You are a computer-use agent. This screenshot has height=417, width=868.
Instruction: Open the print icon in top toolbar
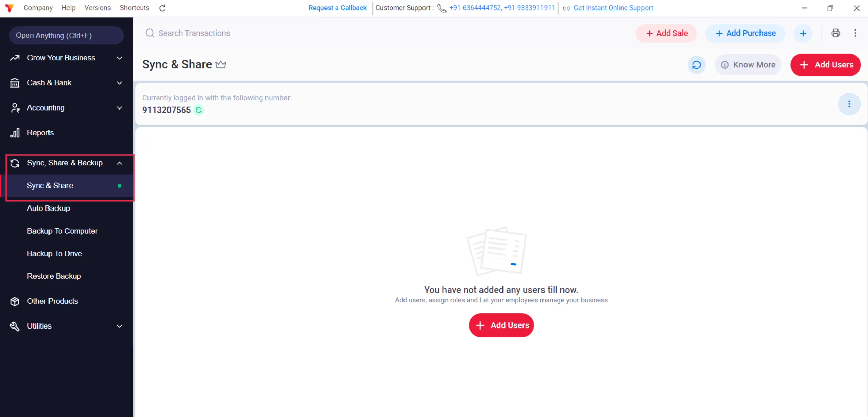(836, 33)
